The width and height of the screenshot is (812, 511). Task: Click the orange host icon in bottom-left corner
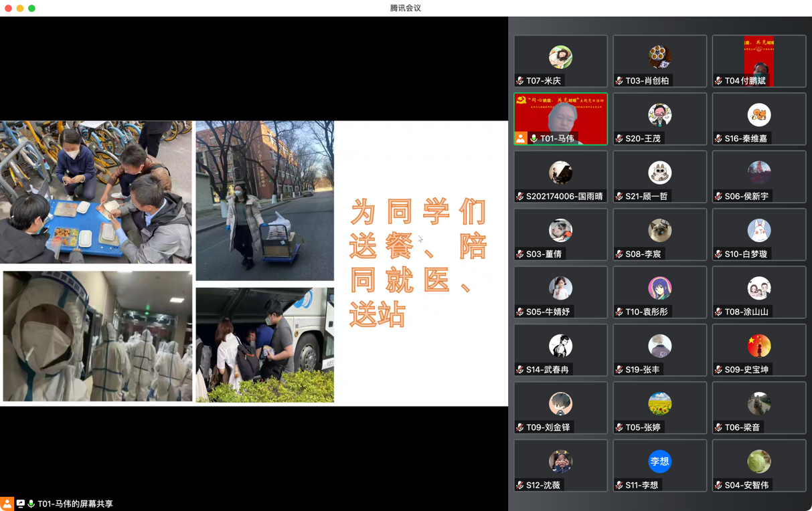pos(7,504)
